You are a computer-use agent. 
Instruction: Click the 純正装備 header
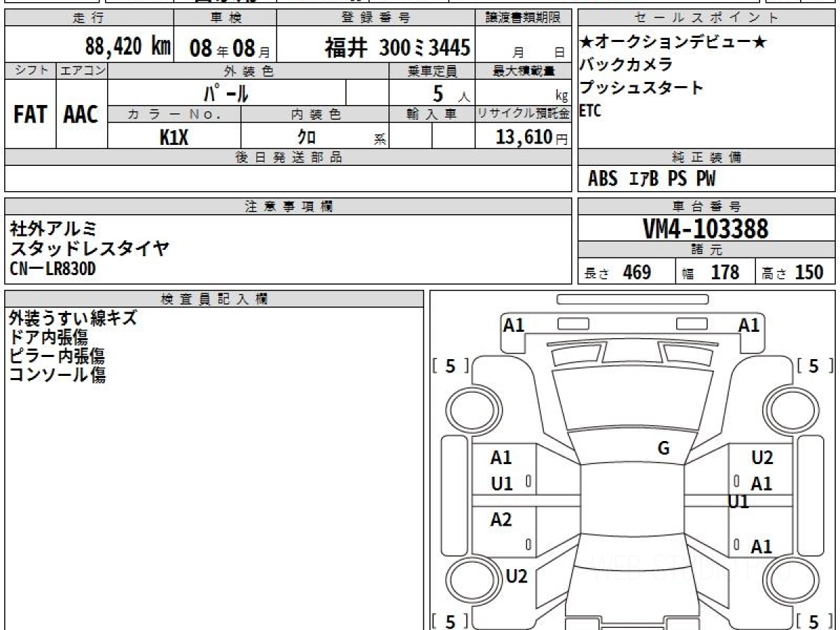pos(706,157)
